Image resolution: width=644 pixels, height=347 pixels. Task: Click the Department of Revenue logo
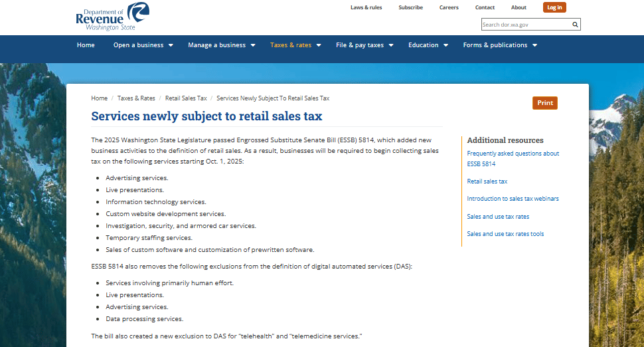(x=112, y=17)
